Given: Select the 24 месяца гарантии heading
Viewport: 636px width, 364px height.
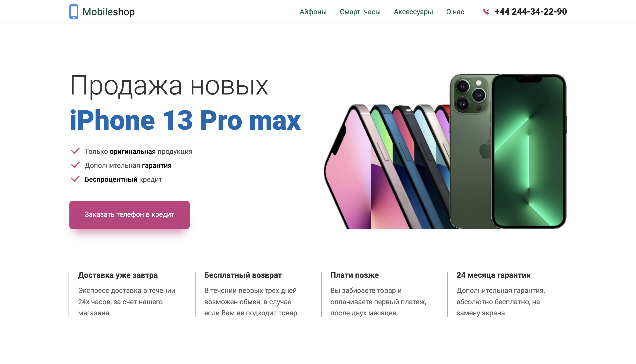Looking at the screenshot, I should coord(493,275).
